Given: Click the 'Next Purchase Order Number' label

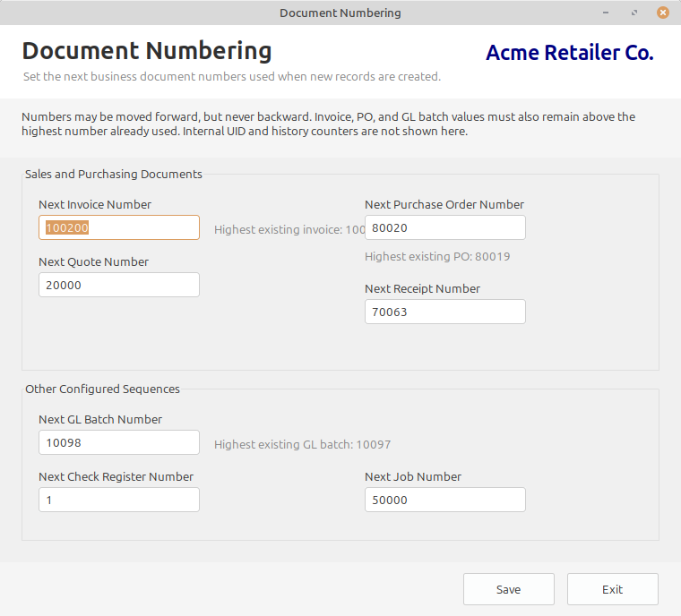Looking at the screenshot, I should (444, 204).
